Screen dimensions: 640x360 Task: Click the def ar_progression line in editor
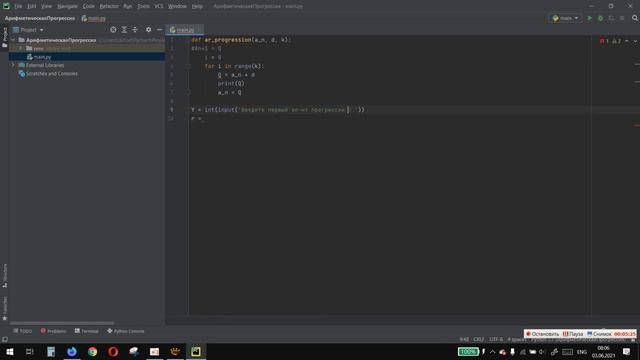pyautogui.click(x=241, y=40)
